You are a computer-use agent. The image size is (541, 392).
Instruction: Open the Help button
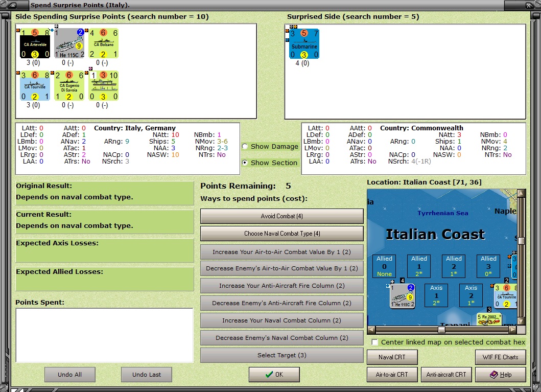pos(501,375)
